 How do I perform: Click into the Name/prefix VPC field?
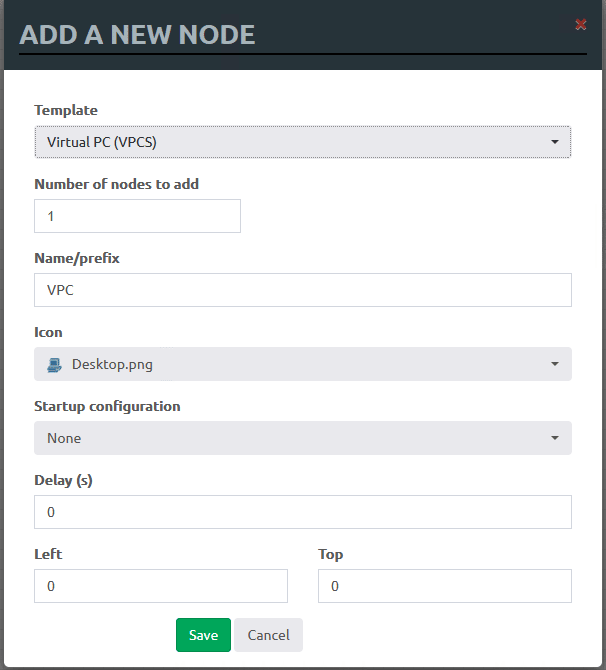click(302, 290)
